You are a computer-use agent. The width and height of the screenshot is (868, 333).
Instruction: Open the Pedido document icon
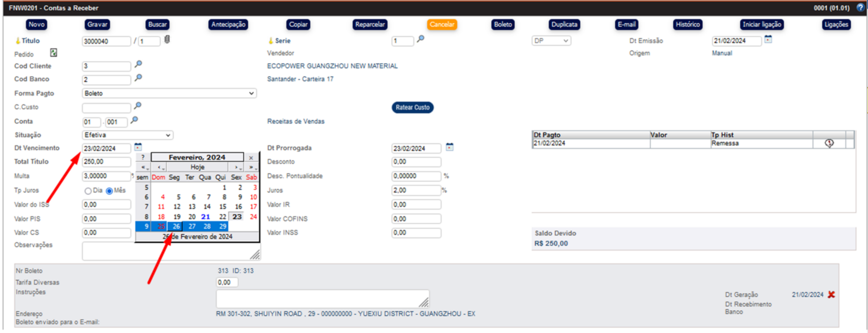54,53
